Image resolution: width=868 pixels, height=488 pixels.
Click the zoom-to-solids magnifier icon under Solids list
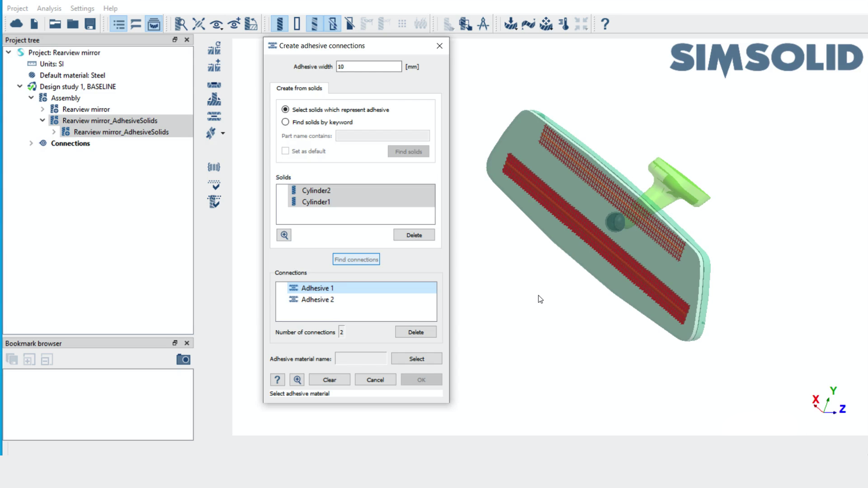[x=284, y=235]
